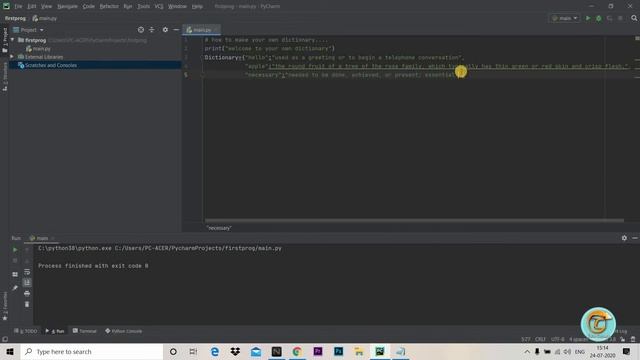
Task: Open the Edit menu
Action: (32, 7)
